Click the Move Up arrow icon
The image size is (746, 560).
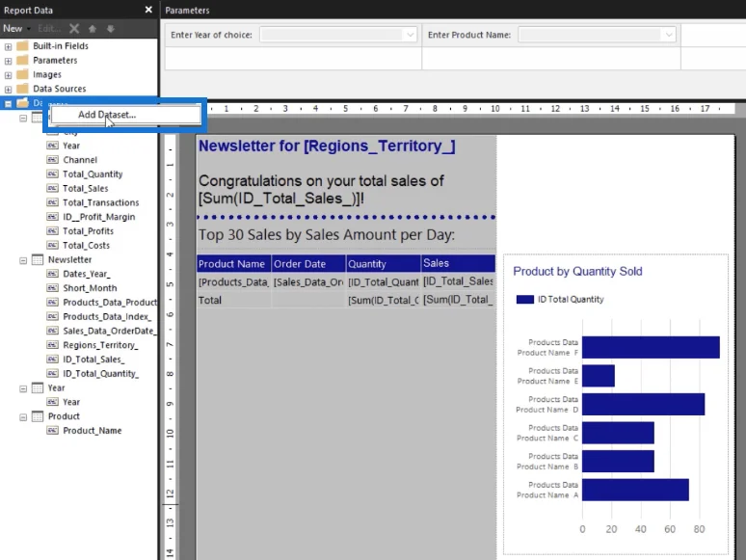93,29
